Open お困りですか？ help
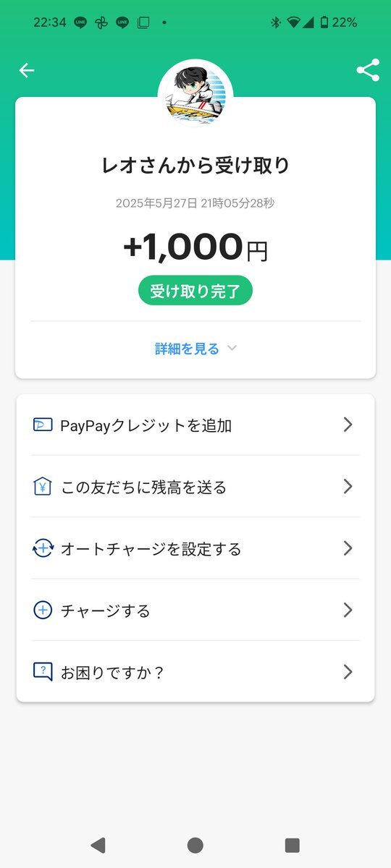Image resolution: width=391 pixels, height=868 pixels. point(195,672)
